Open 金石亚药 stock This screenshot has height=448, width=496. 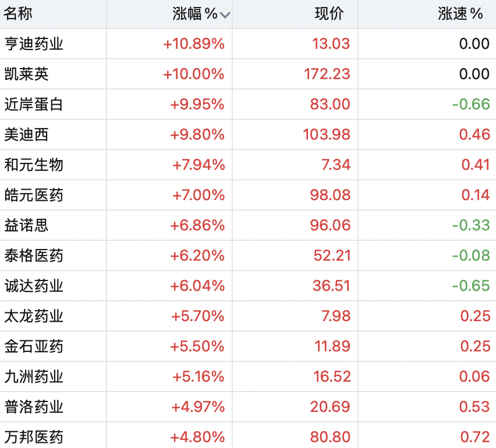(x=34, y=346)
